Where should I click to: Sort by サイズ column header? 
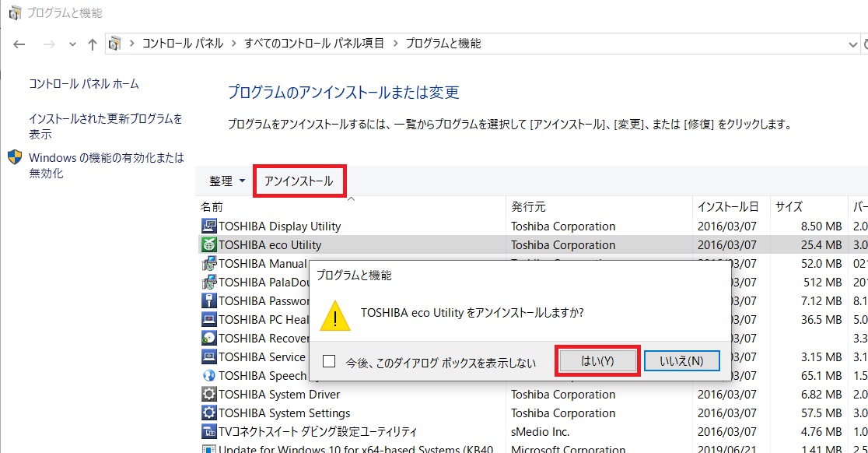809,206
